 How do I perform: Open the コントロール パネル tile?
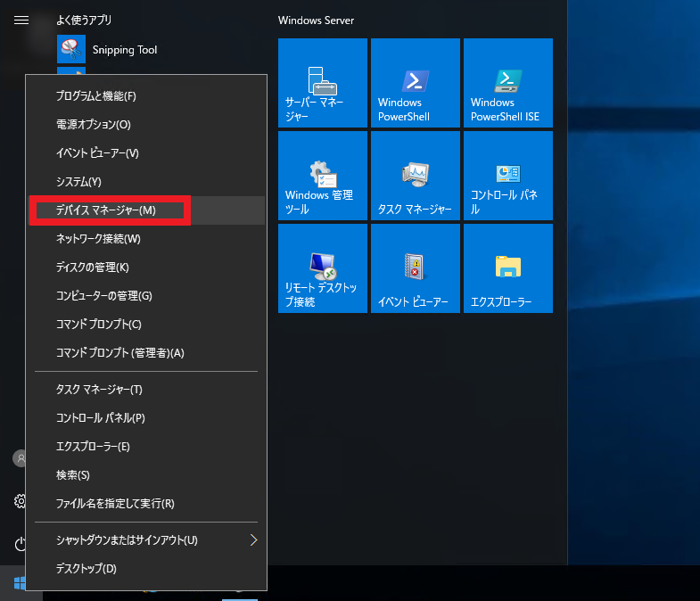[x=508, y=176]
